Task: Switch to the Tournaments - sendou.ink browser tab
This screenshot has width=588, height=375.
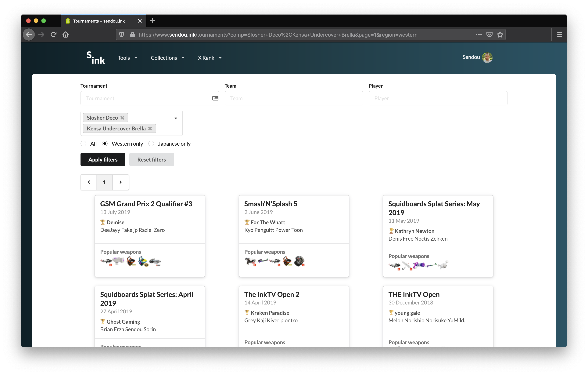Action: pyautogui.click(x=99, y=21)
